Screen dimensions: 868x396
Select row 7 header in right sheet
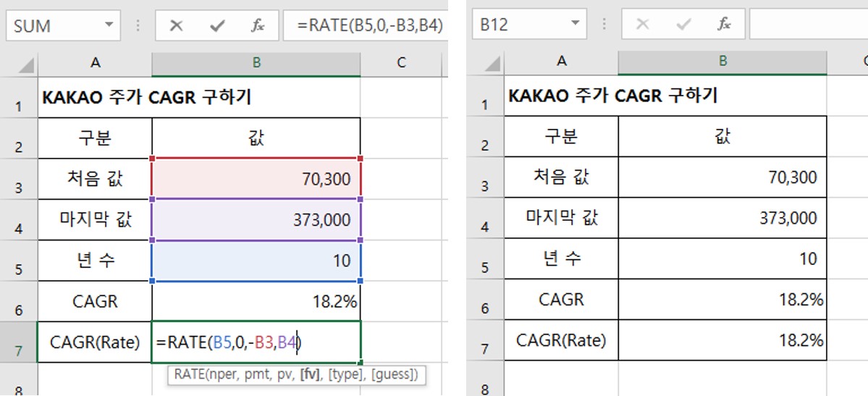pyautogui.click(x=485, y=341)
